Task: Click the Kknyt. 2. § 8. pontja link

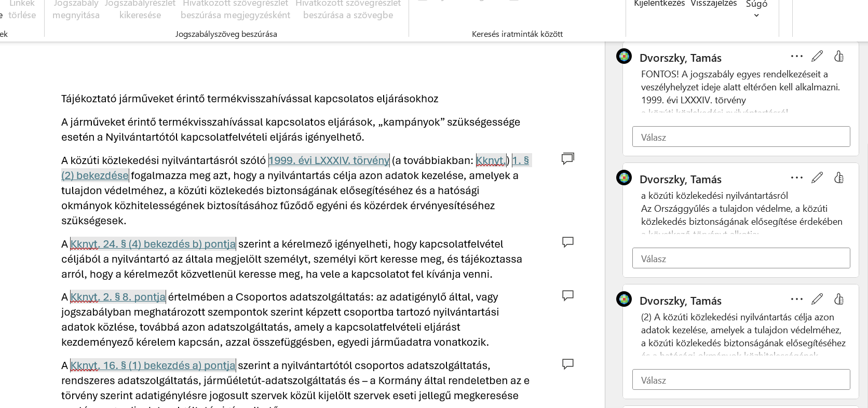Action: (118, 297)
